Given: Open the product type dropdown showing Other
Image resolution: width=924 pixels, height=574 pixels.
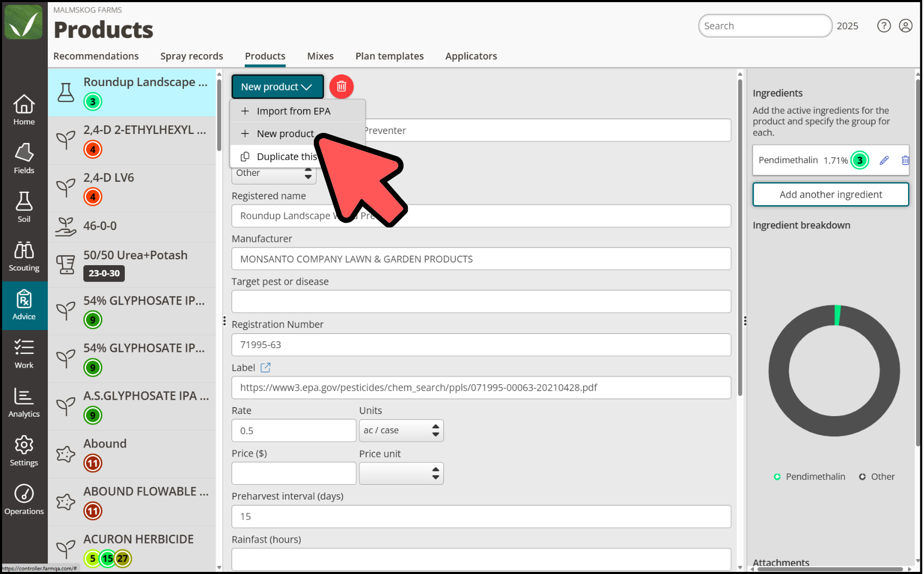Looking at the screenshot, I should [x=274, y=173].
